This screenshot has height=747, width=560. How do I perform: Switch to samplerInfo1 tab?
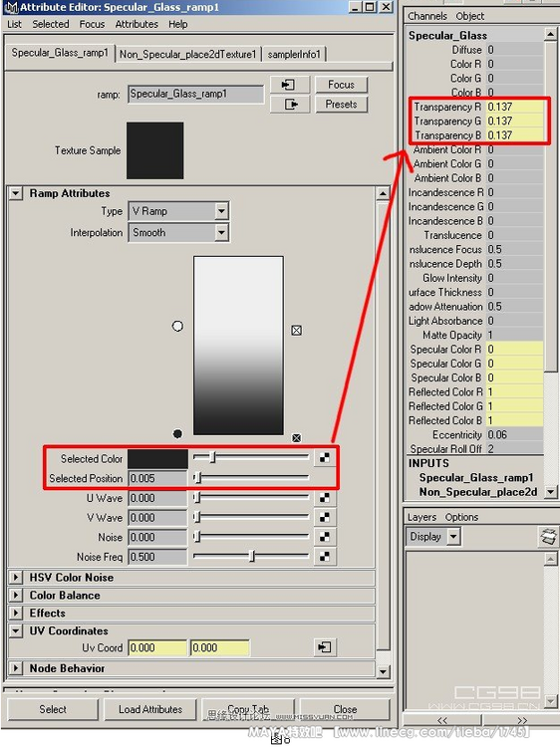click(294, 55)
